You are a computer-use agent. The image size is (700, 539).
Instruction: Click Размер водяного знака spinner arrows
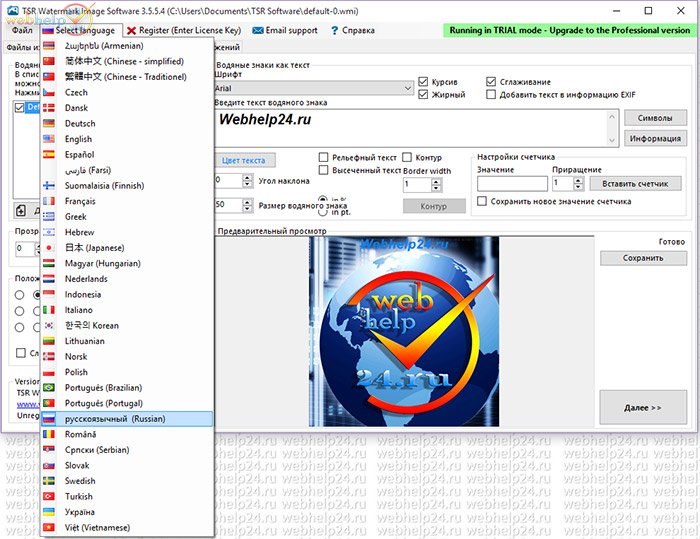(247, 205)
